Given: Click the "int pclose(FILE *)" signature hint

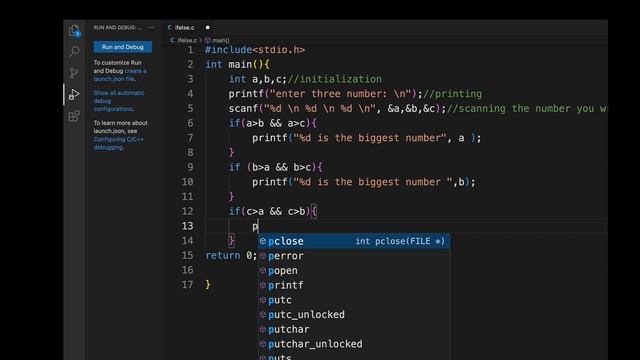Looking at the screenshot, I should pos(400,241).
